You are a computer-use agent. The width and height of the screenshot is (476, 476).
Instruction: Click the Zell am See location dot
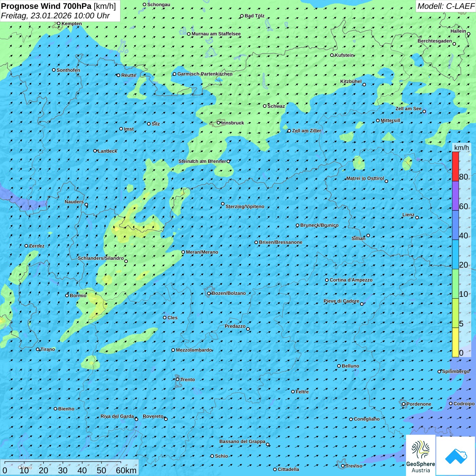pos(424,112)
